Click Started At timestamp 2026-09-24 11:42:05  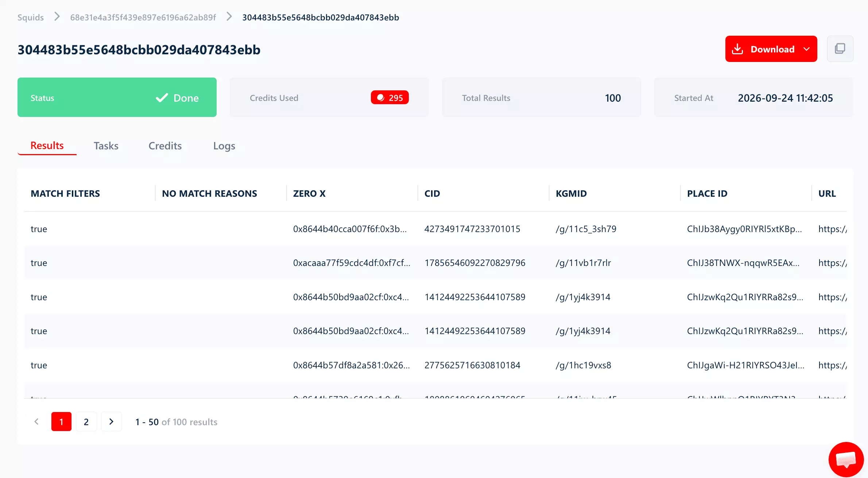785,98
